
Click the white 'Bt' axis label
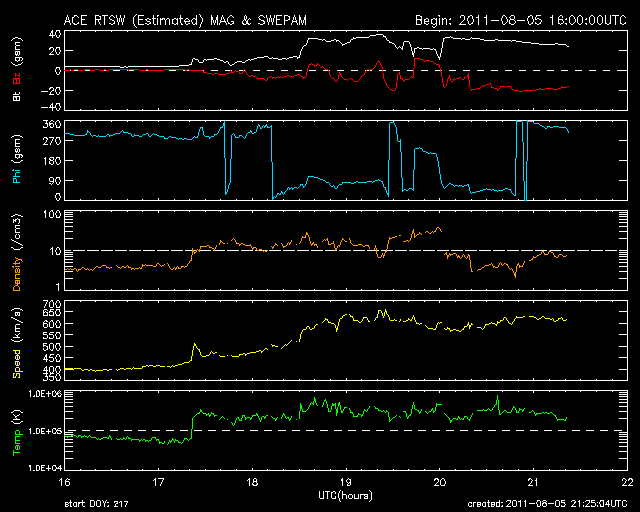(17, 96)
